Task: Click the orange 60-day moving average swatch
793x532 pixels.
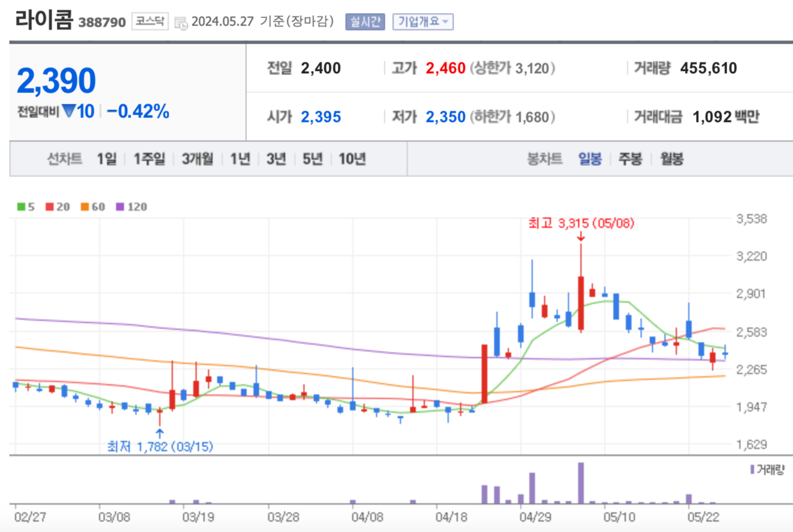Action: (85, 207)
